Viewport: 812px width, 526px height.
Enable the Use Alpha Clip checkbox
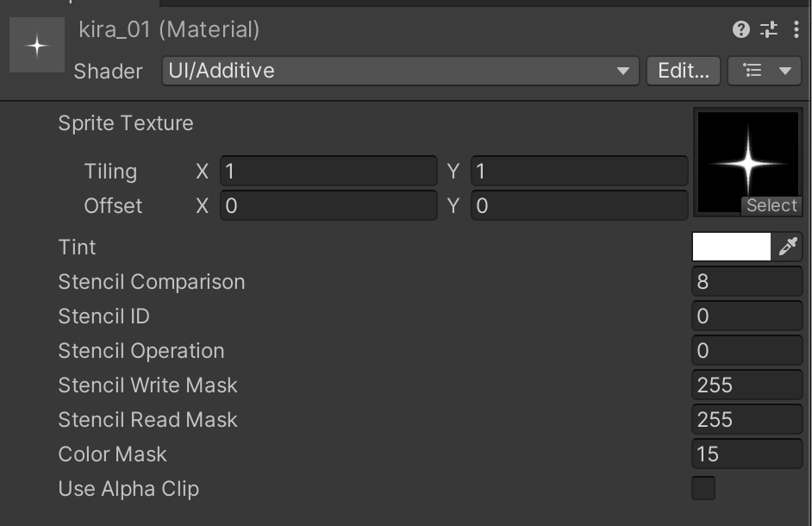703,488
